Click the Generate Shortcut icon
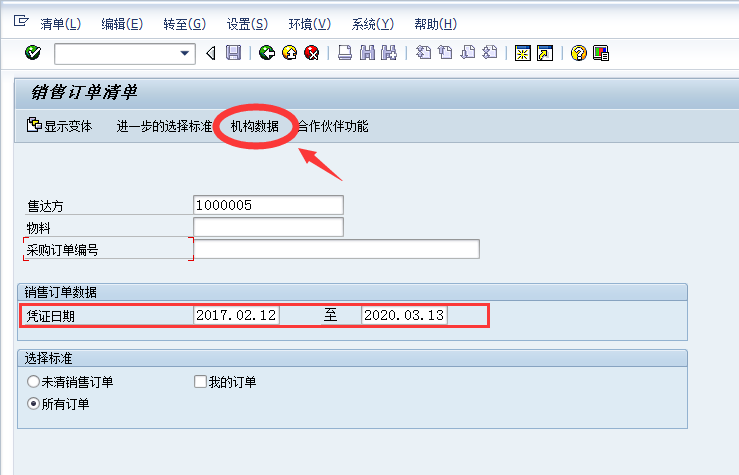Image resolution: width=739 pixels, height=475 pixels. point(545,53)
